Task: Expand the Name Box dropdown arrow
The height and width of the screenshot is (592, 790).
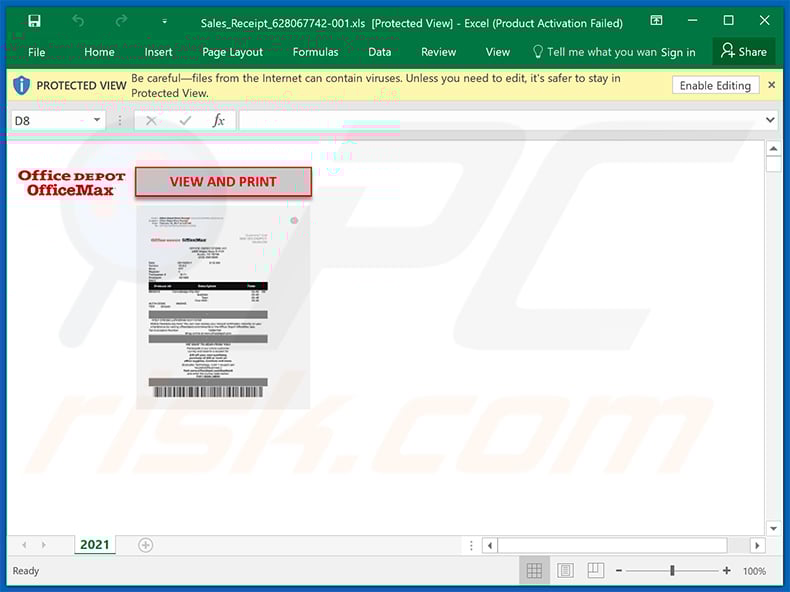Action: click(97, 120)
